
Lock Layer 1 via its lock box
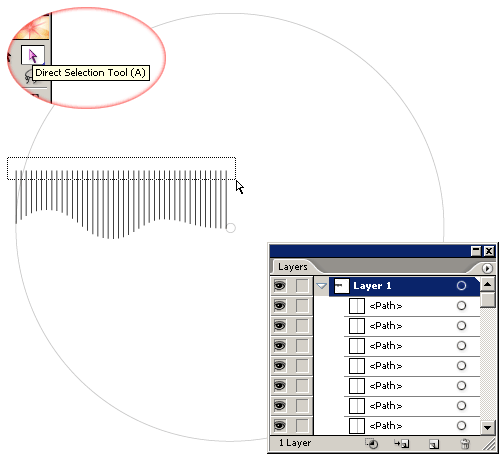[302, 286]
